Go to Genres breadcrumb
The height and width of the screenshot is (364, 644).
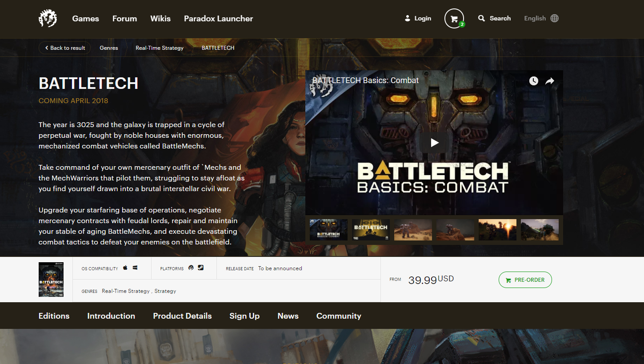coord(109,48)
